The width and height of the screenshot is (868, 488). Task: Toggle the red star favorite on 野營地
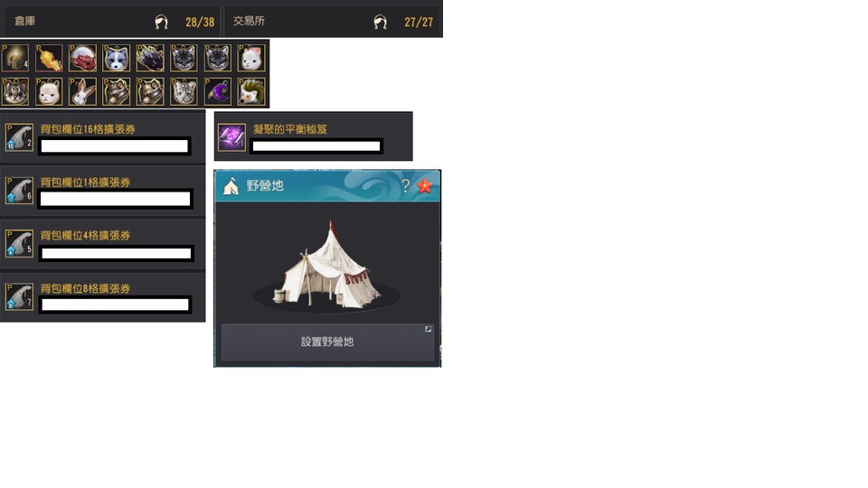click(x=425, y=186)
